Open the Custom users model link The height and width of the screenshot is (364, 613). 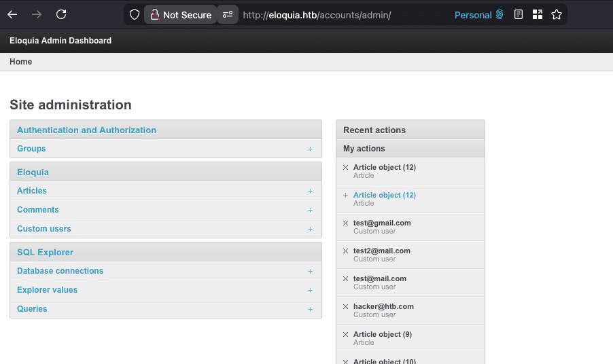point(43,229)
